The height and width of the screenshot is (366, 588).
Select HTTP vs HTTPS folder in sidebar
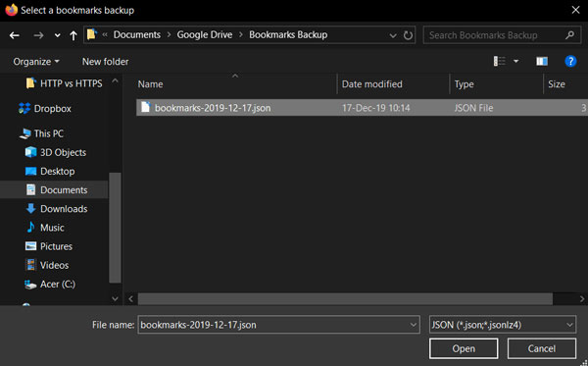(64, 83)
